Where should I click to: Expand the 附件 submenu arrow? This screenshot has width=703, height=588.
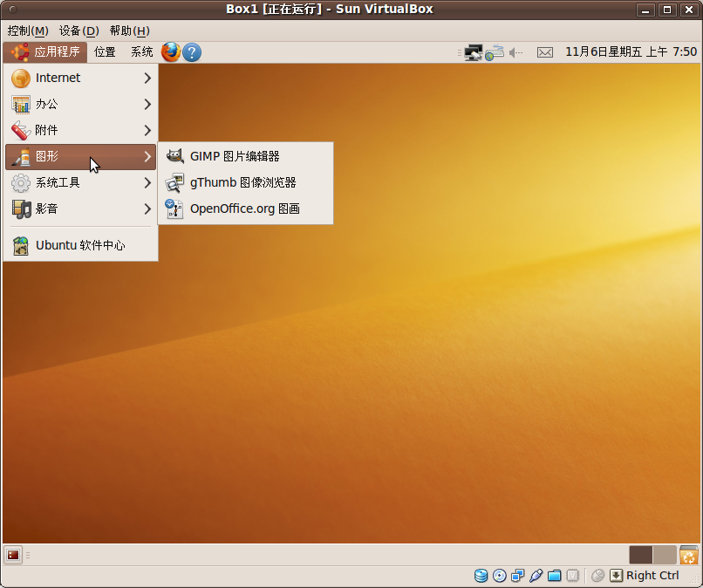click(147, 130)
